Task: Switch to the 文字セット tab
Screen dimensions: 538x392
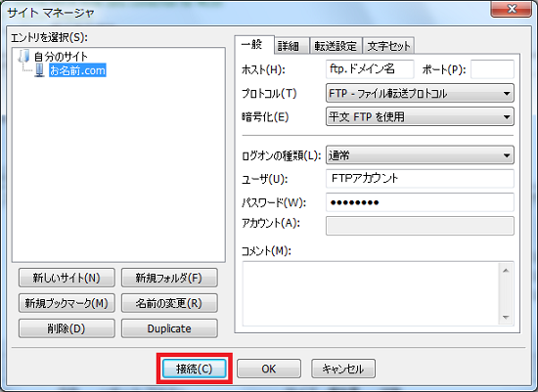Action: (x=388, y=46)
